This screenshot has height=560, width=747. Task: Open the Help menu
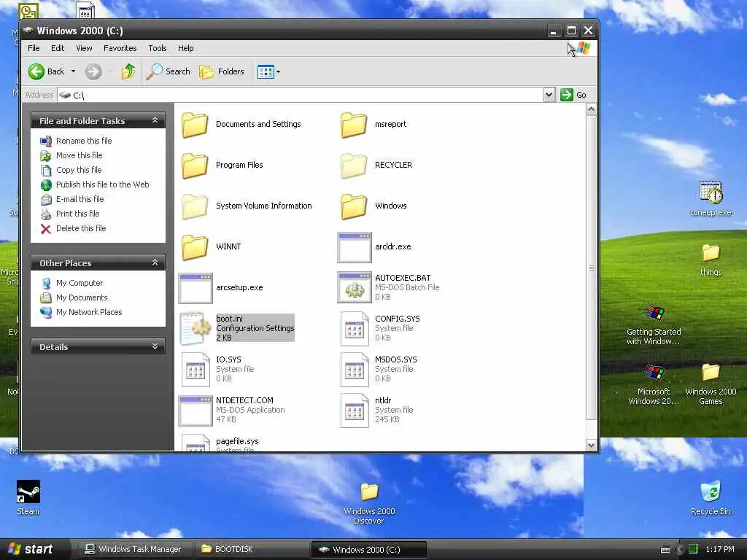point(186,48)
